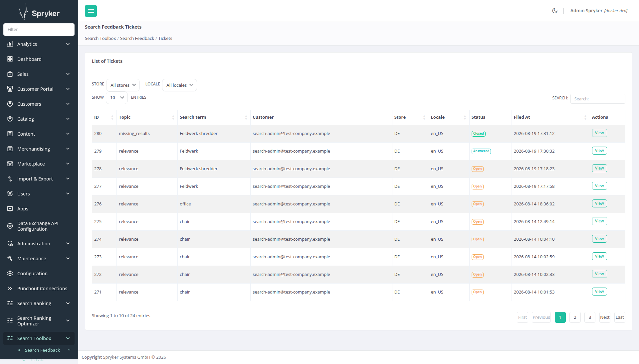Click the Sales bag icon

[x=10, y=74]
